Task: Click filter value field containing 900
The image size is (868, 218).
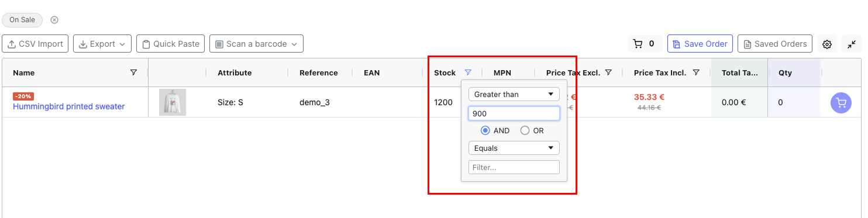Action: tap(514, 113)
